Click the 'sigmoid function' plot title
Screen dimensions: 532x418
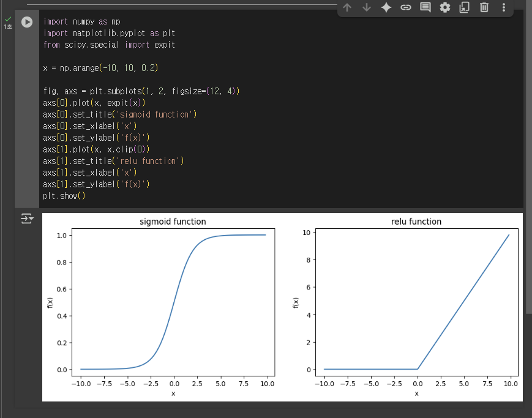tap(173, 222)
